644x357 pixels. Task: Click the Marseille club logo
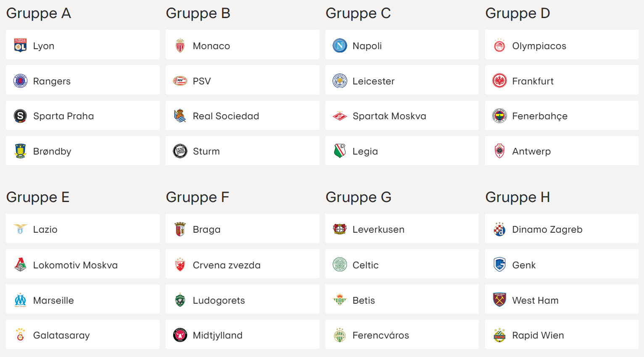point(20,300)
